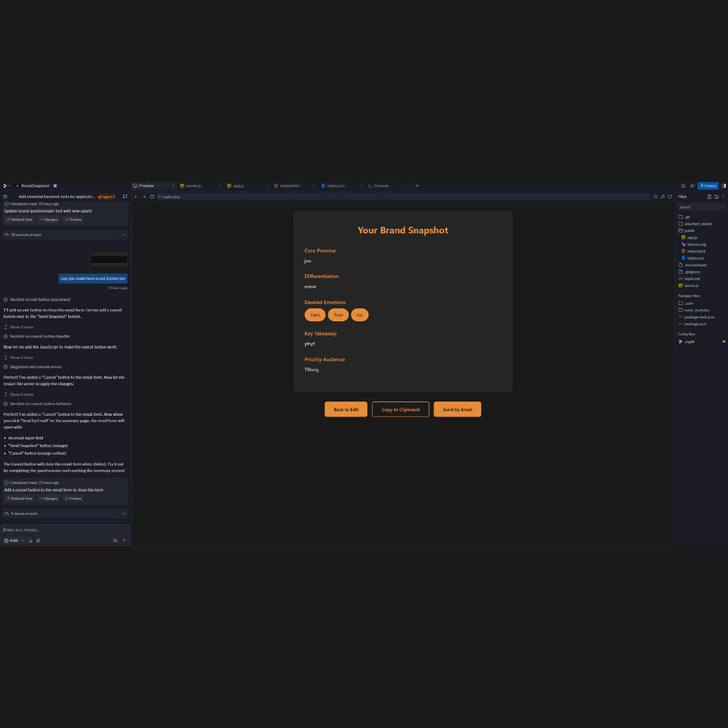Reload the preview page
This screenshot has height=728, width=728.
[x=152, y=197]
